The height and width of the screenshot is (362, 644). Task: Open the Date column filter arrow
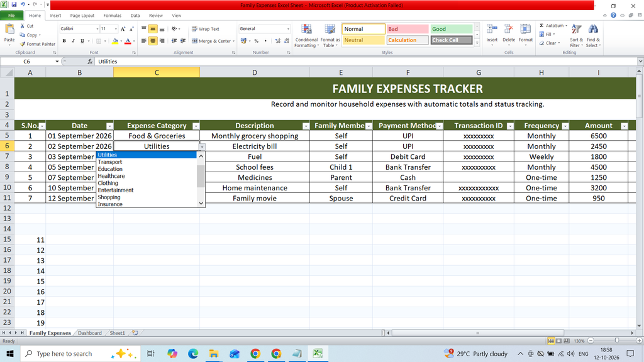pos(109,126)
